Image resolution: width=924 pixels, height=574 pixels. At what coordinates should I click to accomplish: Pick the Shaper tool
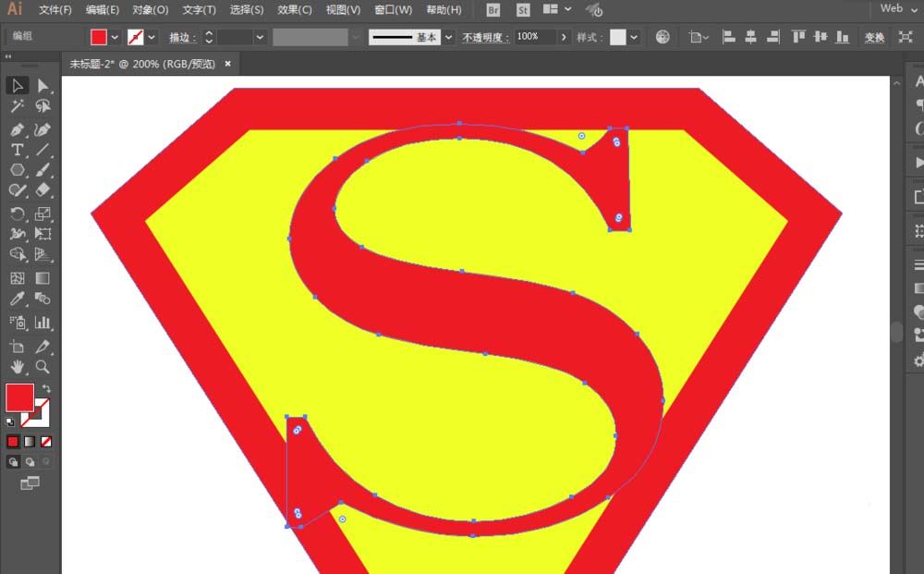(x=17, y=190)
